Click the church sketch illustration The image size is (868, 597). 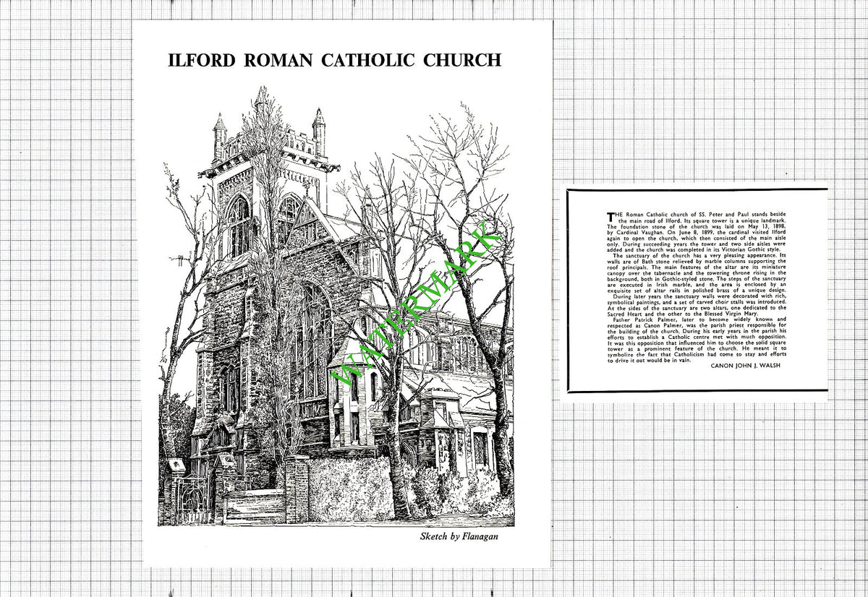point(336,306)
